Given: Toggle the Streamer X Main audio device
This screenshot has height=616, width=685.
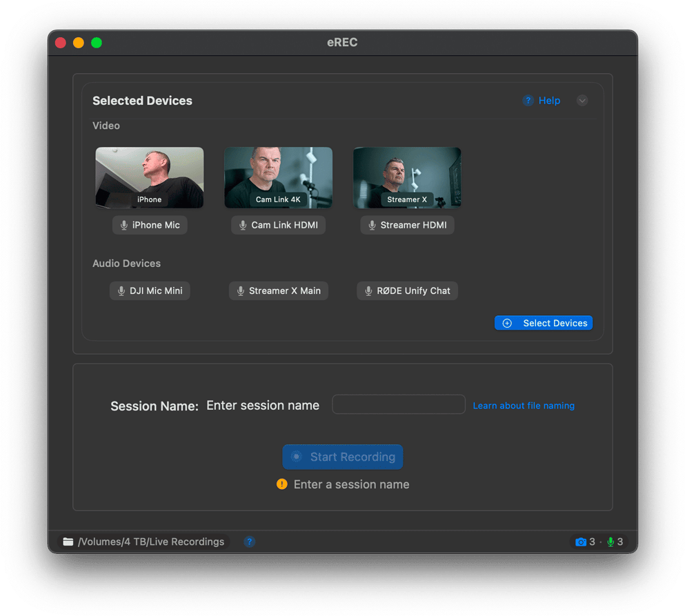Looking at the screenshot, I should (278, 291).
